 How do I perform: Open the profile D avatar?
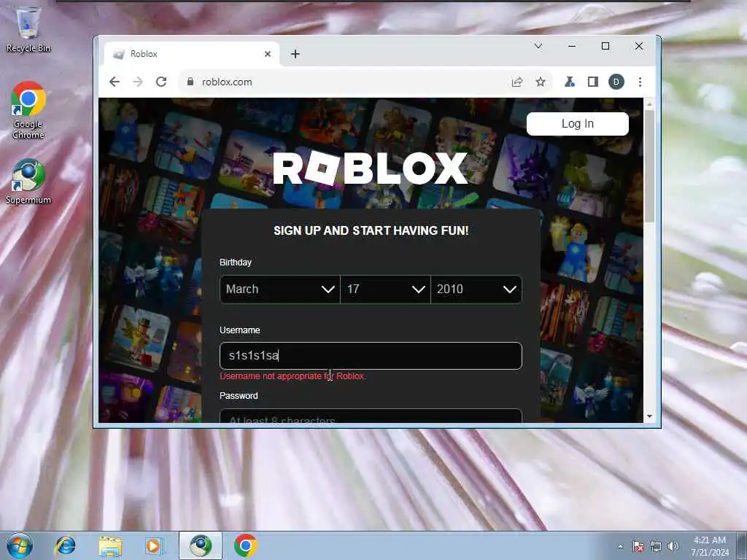[x=616, y=82]
